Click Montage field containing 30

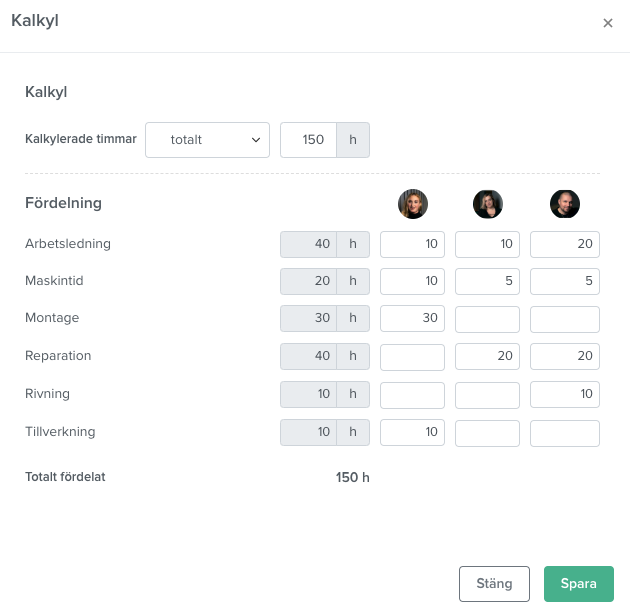412,319
